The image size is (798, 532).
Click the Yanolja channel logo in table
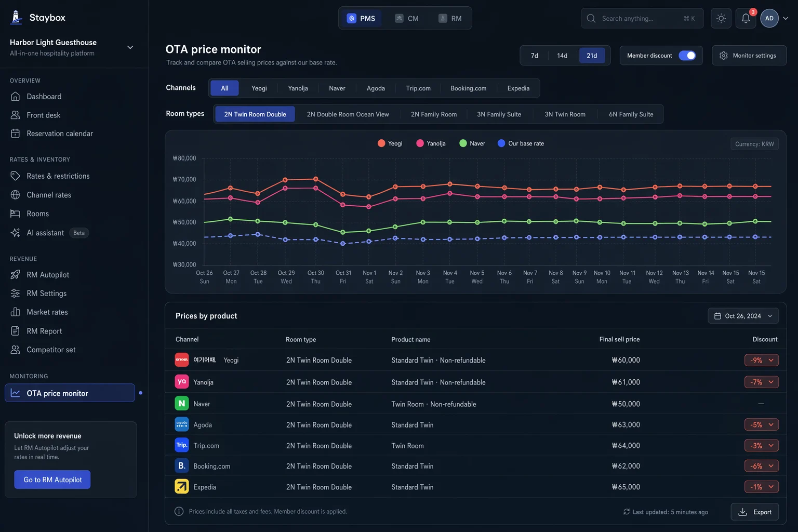click(x=182, y=382)
